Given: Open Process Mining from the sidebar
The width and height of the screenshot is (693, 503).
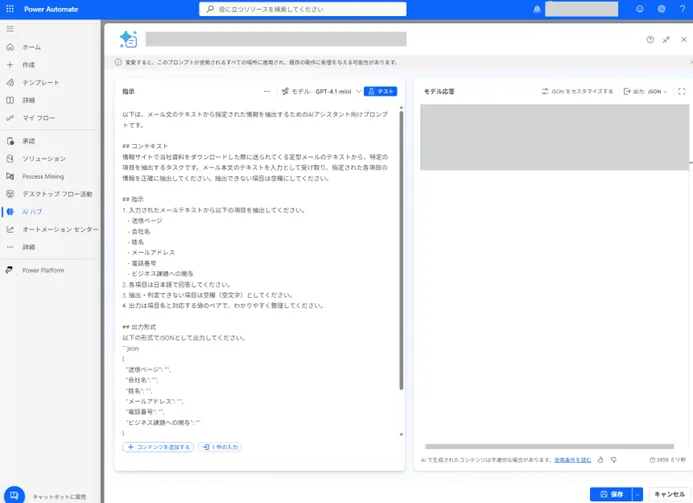Looking at the screenshot, I should (x=43, y=176).
